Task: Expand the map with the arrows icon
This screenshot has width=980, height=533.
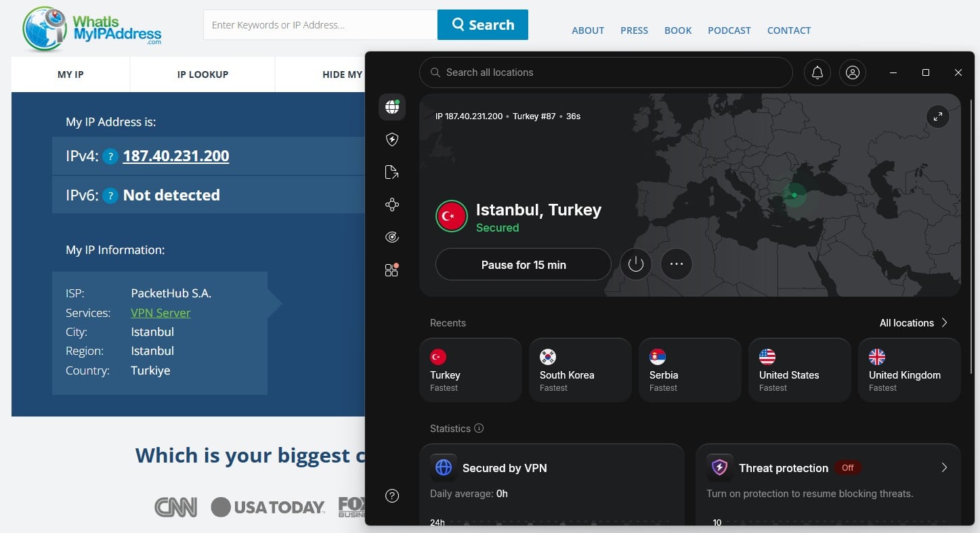Action: pos(938,116)
